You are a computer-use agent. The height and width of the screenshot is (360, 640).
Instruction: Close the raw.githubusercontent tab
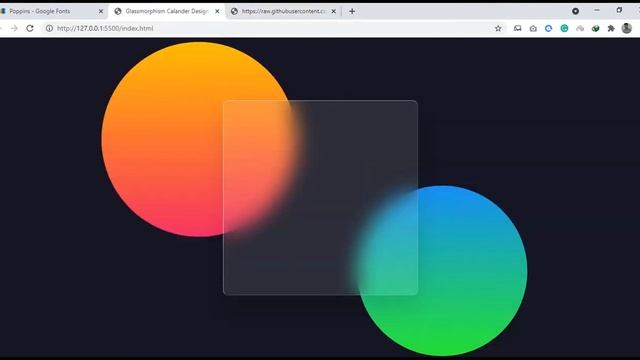333,11
